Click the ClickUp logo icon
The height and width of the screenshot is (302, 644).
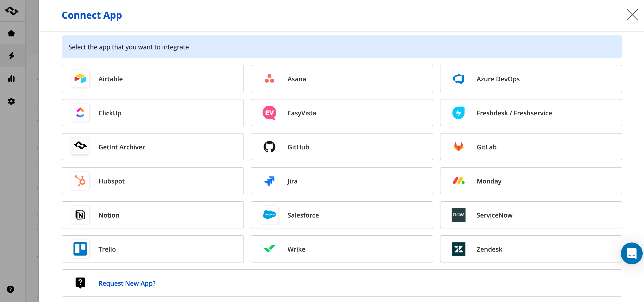pos(80,113)
